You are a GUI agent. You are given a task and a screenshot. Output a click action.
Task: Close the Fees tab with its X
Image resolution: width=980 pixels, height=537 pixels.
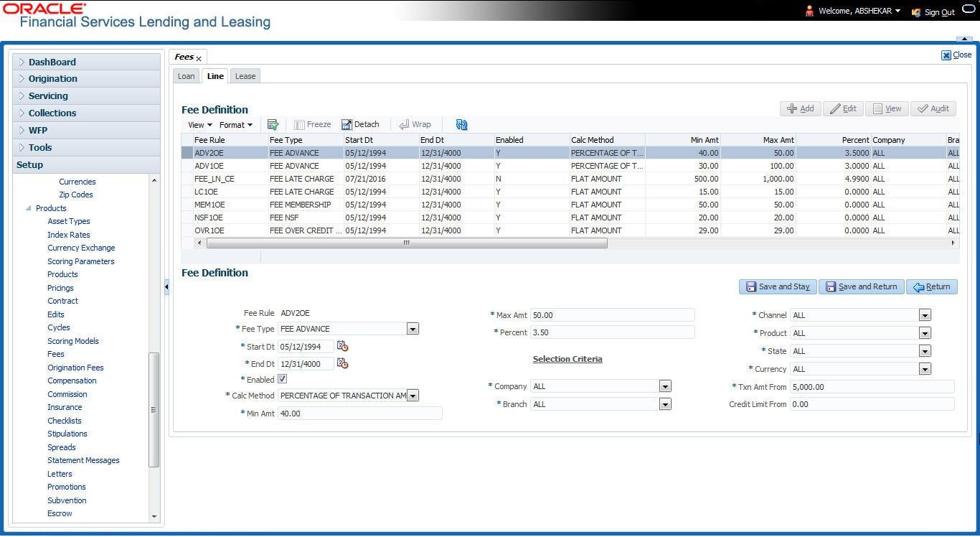click(x=199, y=58)
